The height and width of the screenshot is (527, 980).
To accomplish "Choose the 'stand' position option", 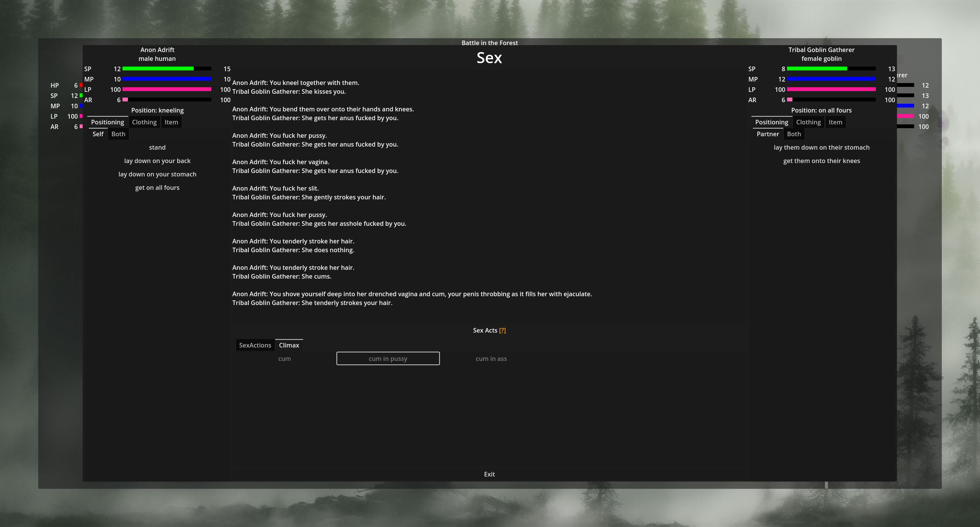I will point(157,147).
